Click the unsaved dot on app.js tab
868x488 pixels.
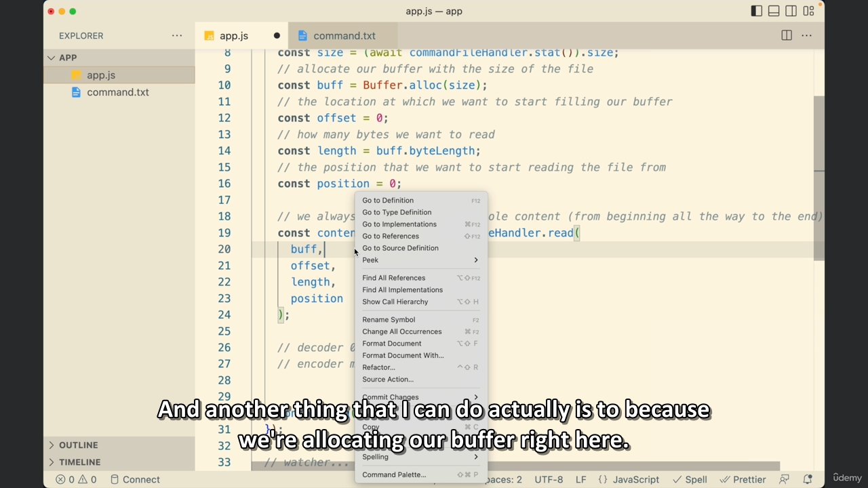coord(277,36)
